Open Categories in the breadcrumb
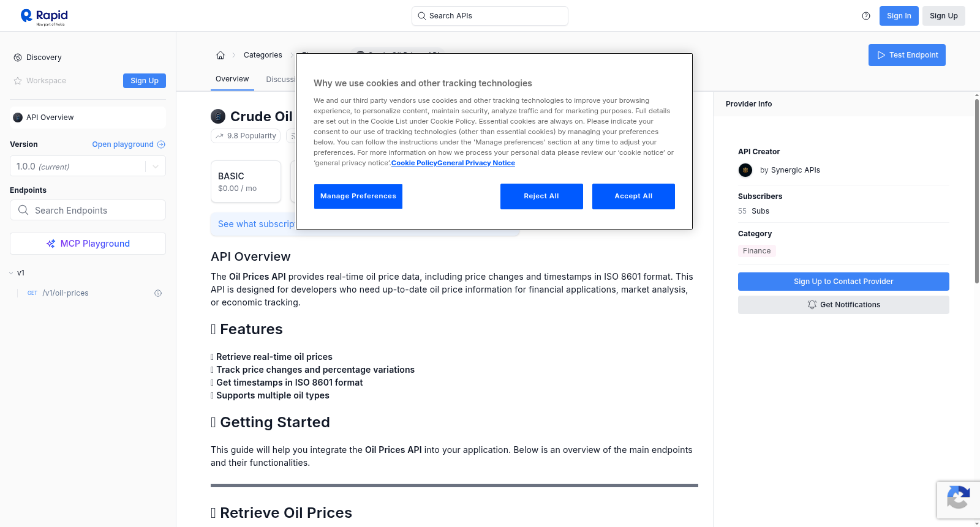The image size is (980, 527). coord(263,55)
